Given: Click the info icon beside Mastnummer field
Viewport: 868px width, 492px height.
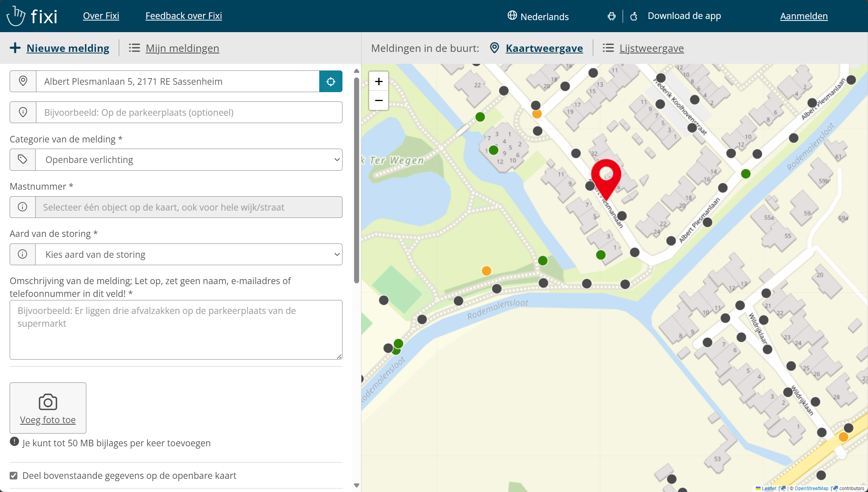Looking at the screenshot, I should tap(22, 207).
